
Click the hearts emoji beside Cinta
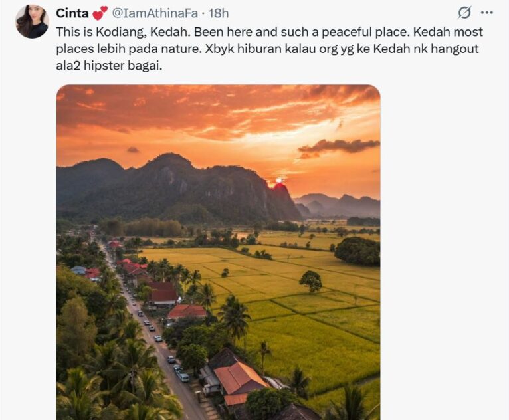(99, 13)
